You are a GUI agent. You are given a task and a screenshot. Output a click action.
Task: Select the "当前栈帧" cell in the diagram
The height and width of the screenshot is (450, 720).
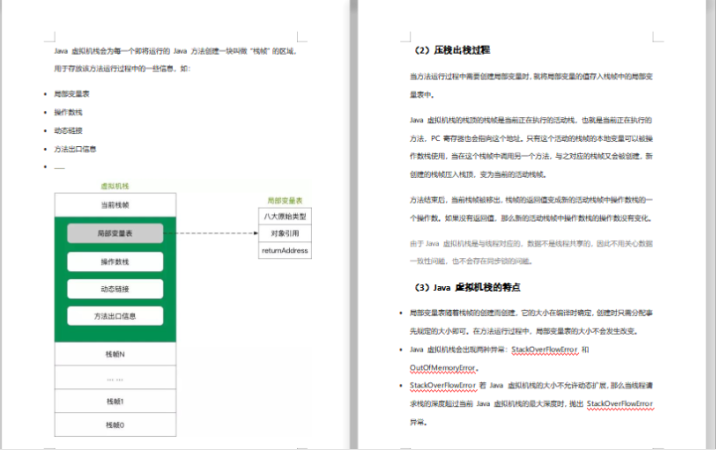tap(115, 205)
